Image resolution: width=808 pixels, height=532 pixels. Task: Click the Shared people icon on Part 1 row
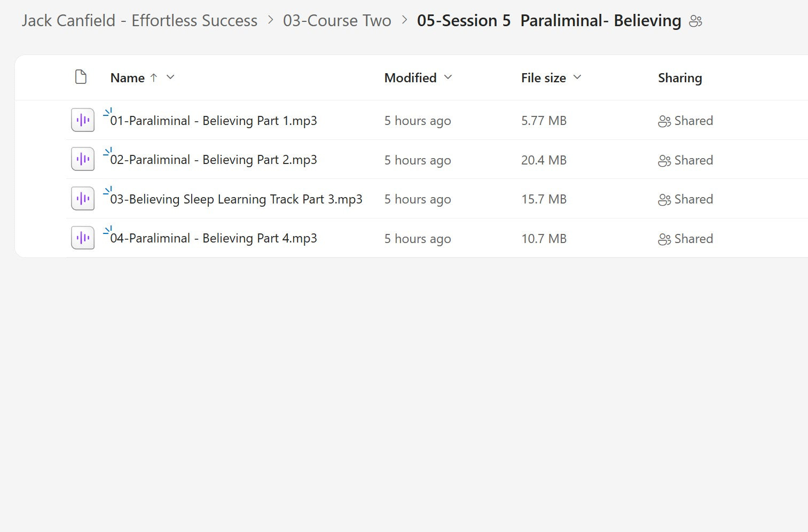pyautogui.click(x=664, y=121)
